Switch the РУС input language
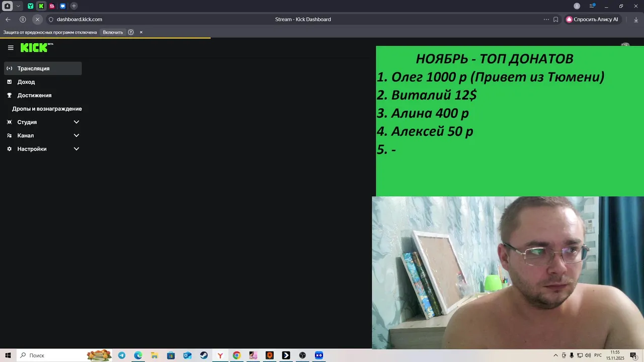The height and width of the screenshot is (362, 644). (x=598, y=355)
